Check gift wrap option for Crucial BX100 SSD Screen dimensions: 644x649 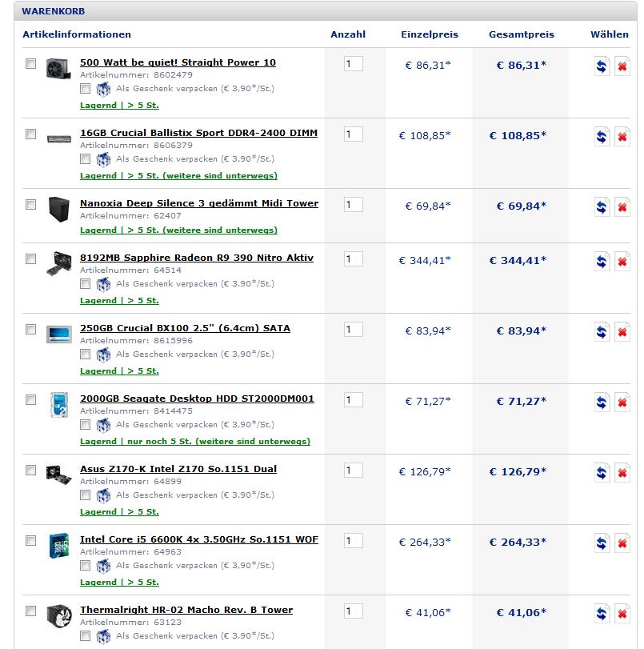click(x=86, y=354)
